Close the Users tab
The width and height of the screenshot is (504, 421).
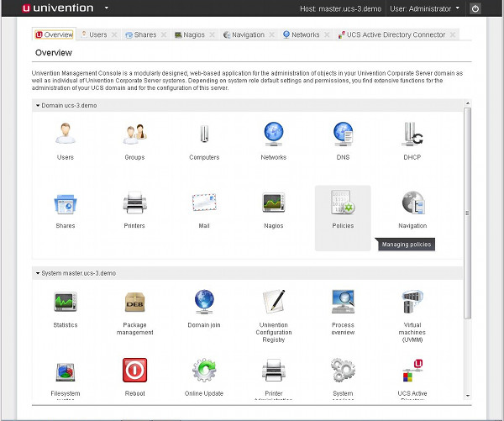[x=114, y=34]
